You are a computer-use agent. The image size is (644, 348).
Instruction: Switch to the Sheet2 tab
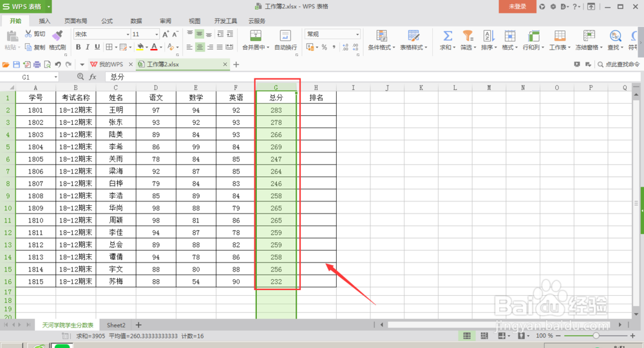(x=116, y=325)
